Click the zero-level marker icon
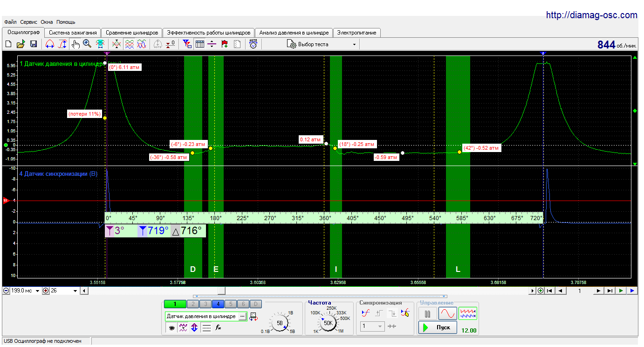The height and width of the screenshot is (347, 644). coord(171,44)
